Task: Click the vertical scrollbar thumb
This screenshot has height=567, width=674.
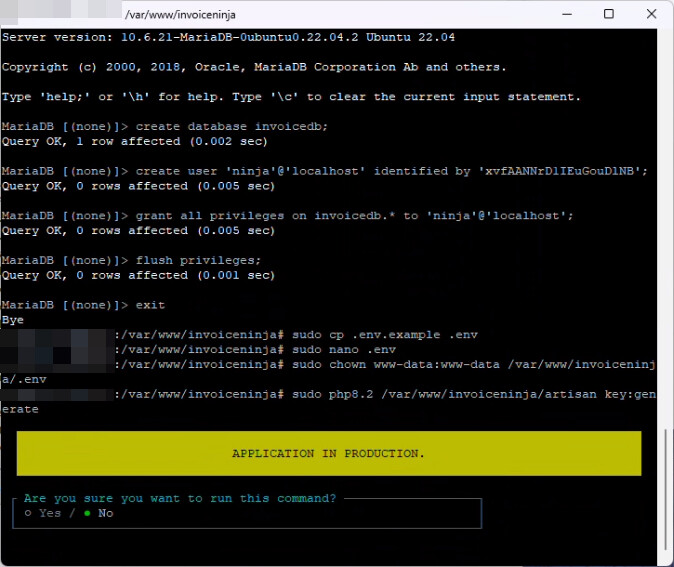Action: pos(666,488)
